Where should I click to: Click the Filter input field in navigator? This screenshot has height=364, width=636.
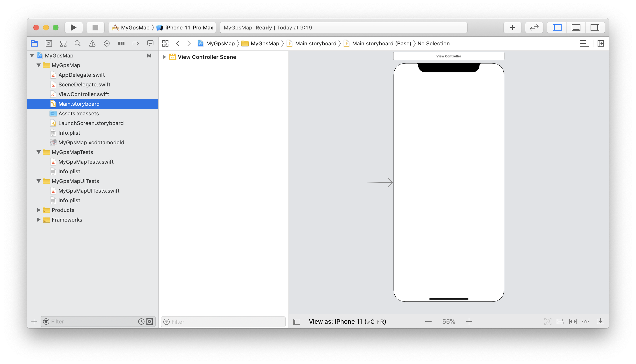93,321
